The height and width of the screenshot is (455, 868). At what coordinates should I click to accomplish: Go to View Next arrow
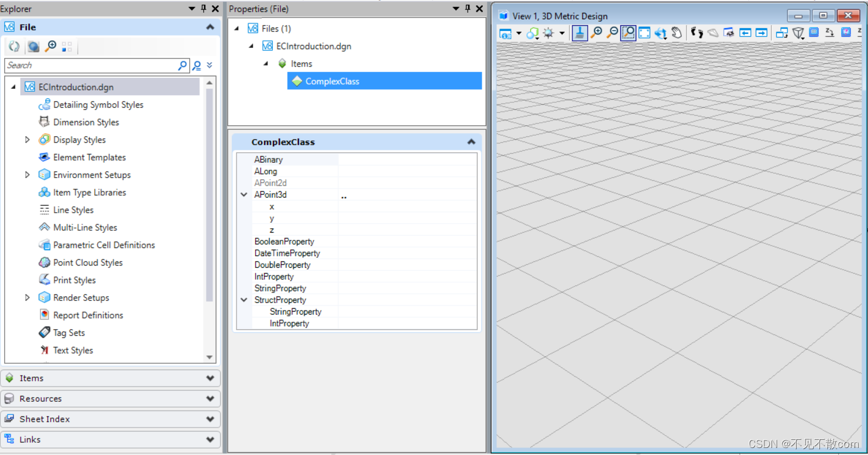[761, 33]
